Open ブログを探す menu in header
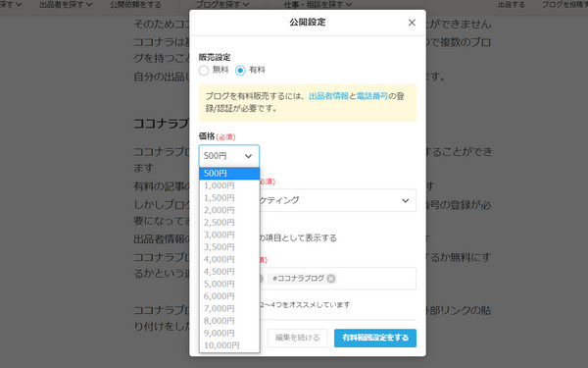 coord(222,5)
